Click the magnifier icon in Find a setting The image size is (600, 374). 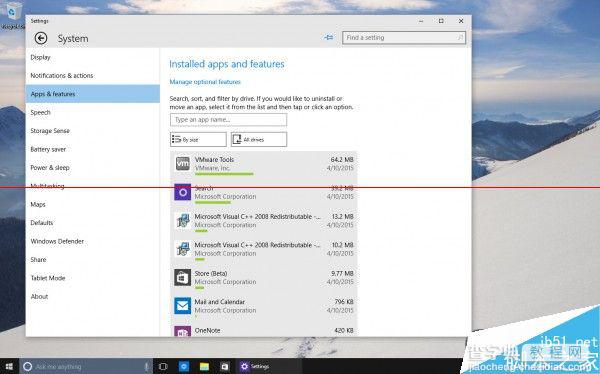click(x=460, y=38)
